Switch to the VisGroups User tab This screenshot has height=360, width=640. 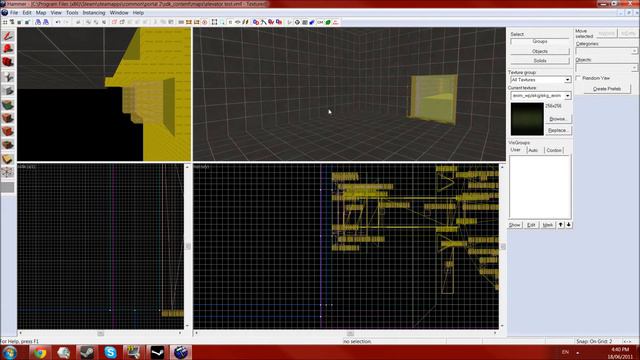point(516,150)
